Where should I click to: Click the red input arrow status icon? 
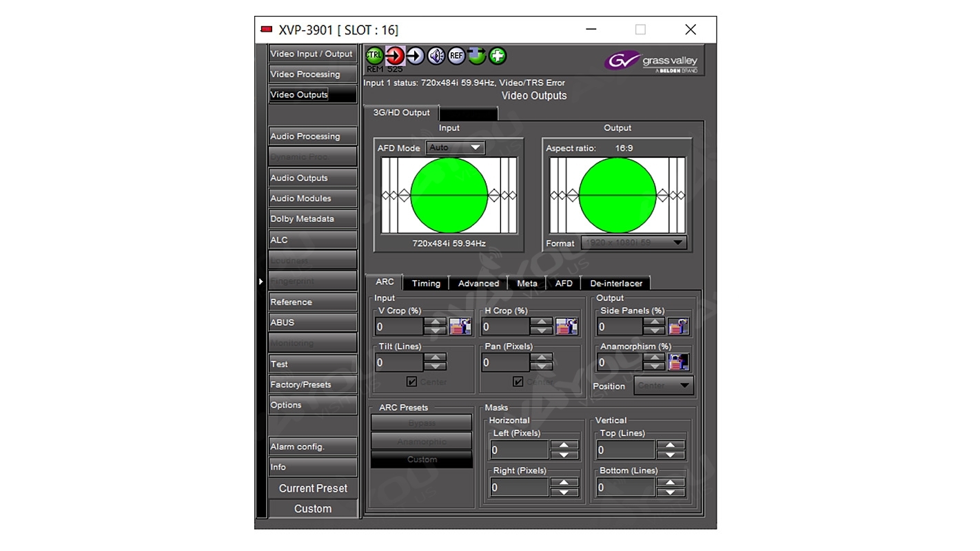[395, 56]
